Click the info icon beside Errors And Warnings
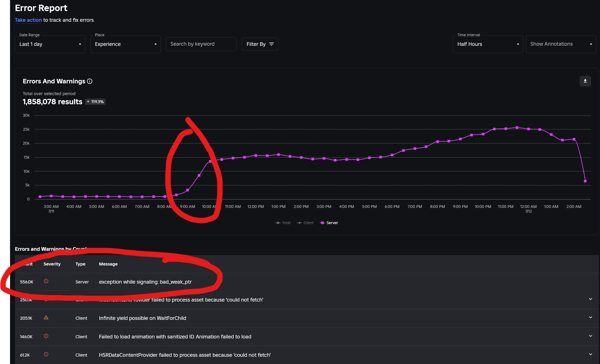This screenshot has width=600, height=364. point(90,81)
